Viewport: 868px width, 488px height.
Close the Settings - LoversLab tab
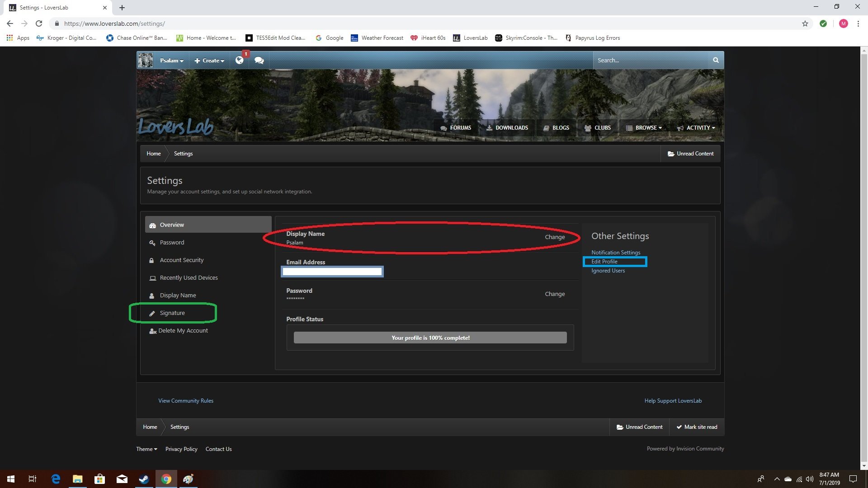[105, 8]
